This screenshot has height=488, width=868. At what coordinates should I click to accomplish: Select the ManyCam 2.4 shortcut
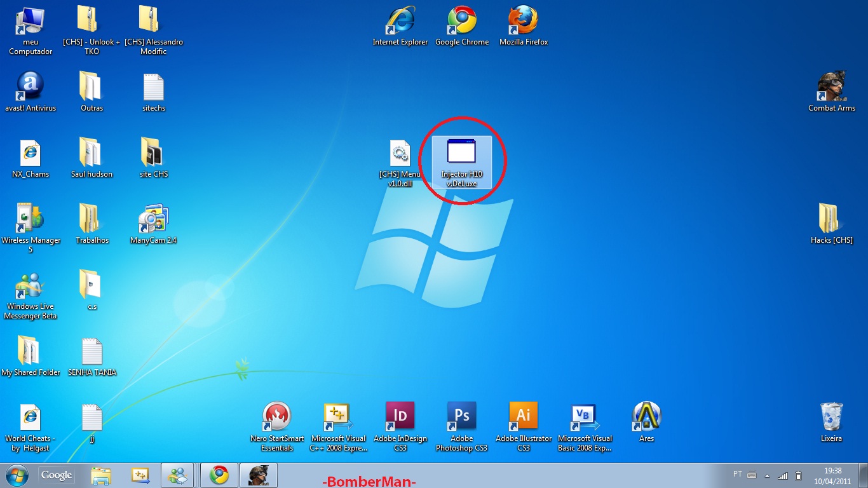(x=154, y=224)
